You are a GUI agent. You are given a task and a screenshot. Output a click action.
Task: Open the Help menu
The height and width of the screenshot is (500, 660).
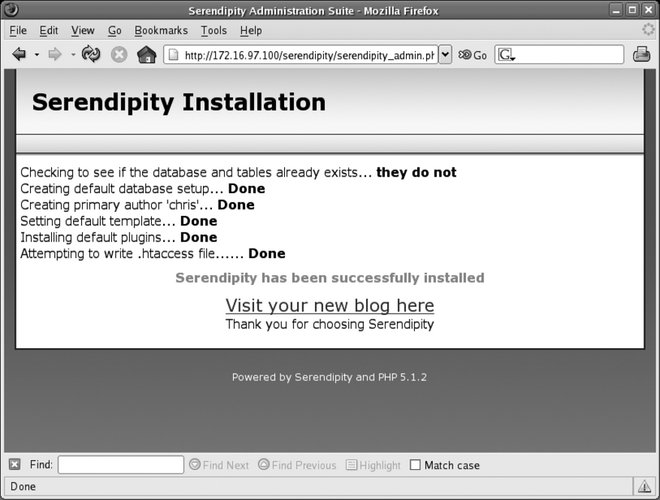coord(251,31)
